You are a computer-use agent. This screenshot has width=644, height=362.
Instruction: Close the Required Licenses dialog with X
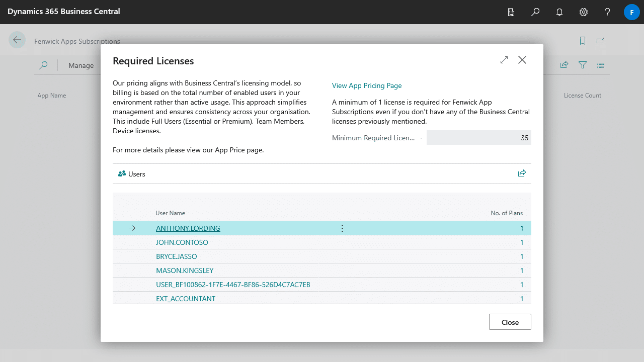point(522,60)
